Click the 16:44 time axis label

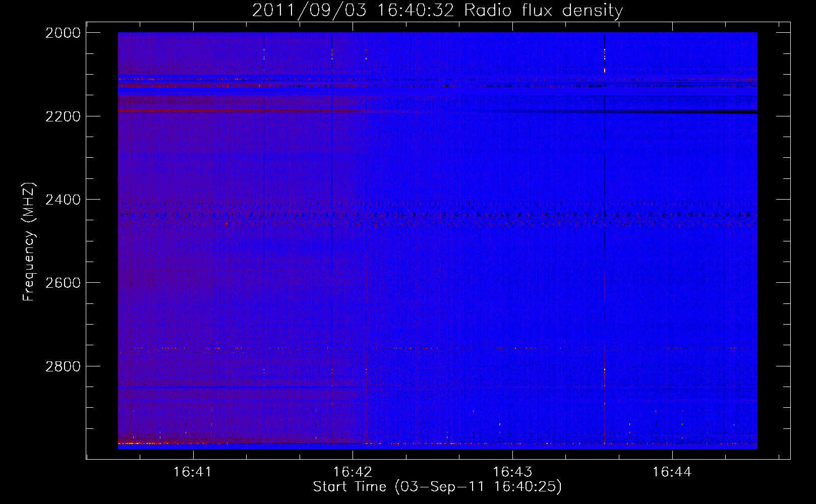pyautogui.click(x=672, y=472)
